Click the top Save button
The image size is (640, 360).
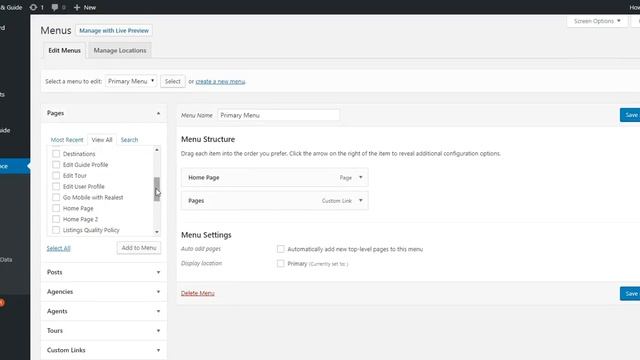630,115
